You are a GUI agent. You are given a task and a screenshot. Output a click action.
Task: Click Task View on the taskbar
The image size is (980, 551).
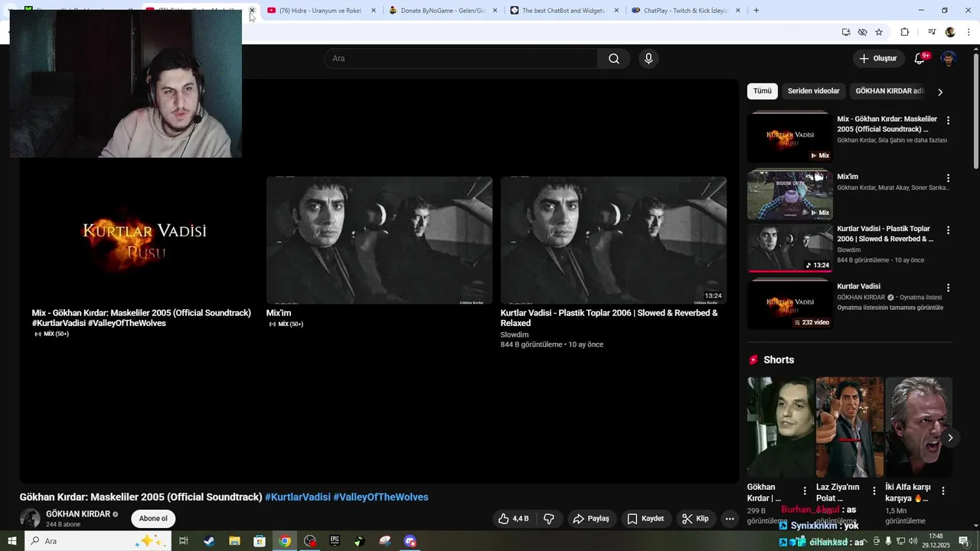click(x=184, y=541)
